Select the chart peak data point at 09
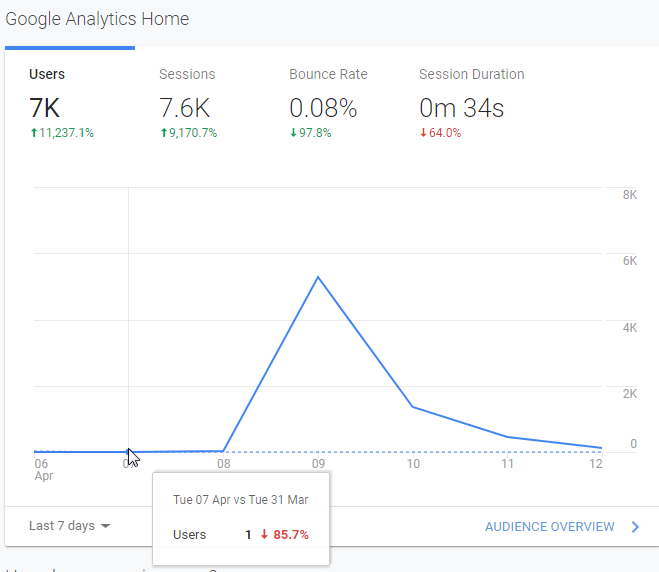Viewport: 659px width, 572px height. pos(318,277)
